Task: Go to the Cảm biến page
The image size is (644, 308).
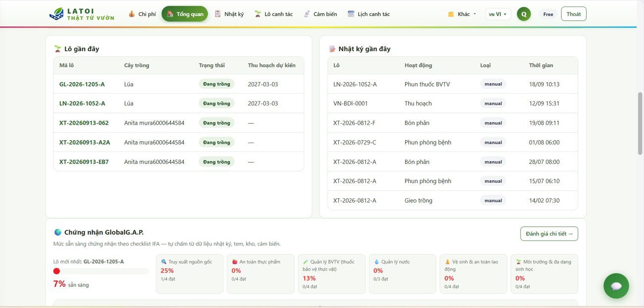Action: pyautogui.click(x=320, y=14)
